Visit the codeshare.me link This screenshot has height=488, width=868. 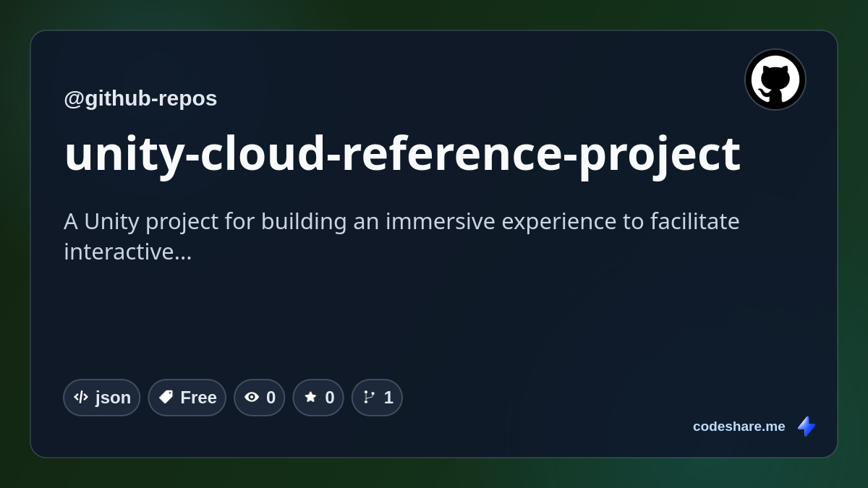pos(739,427)
